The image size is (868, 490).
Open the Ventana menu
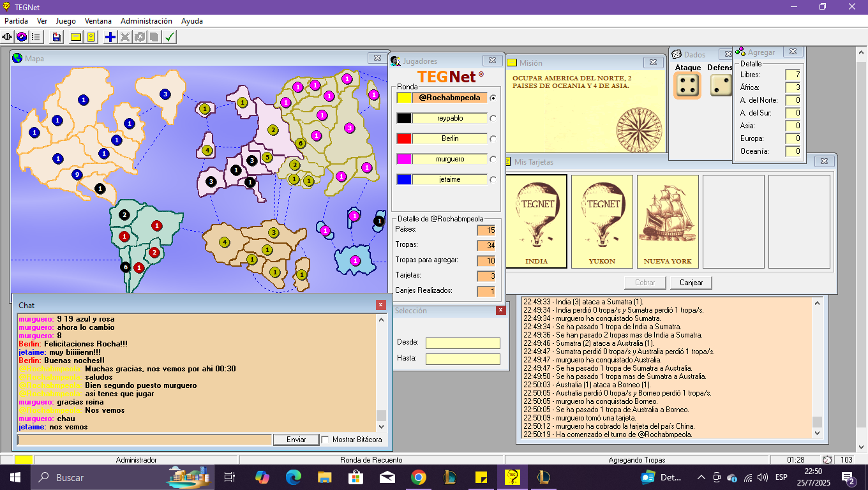point(98,21)
